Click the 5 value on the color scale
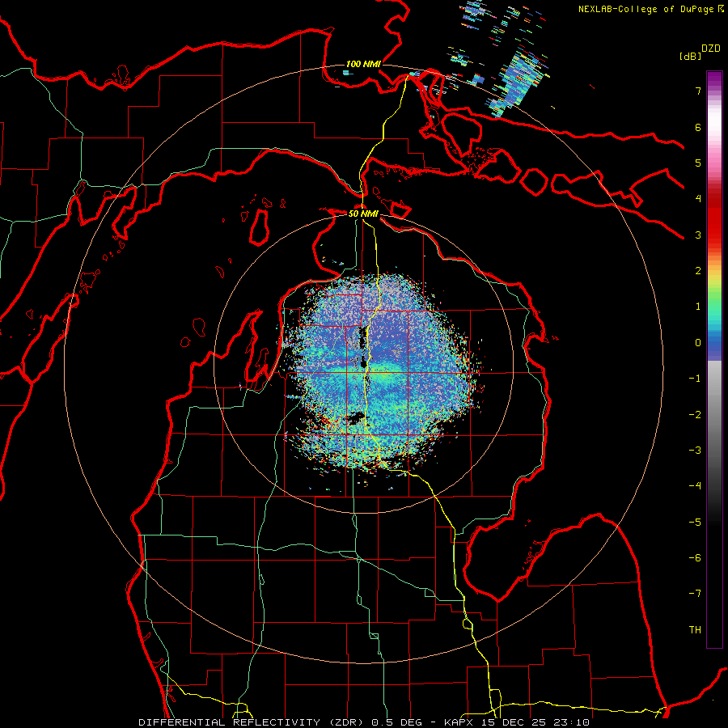 click(x=698, y=163)
